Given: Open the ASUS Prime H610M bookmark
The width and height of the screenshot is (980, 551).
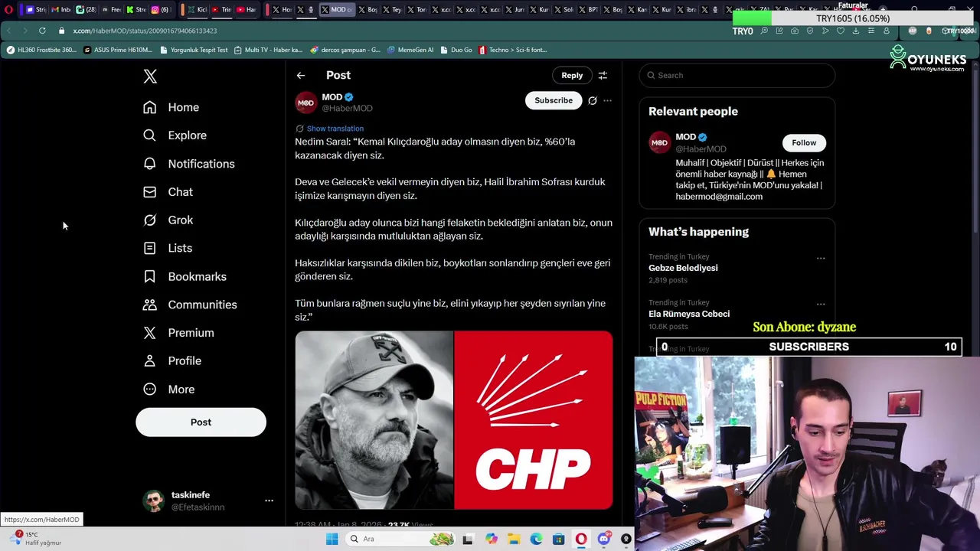Looking at the screenshot, I should click(117, 50).
